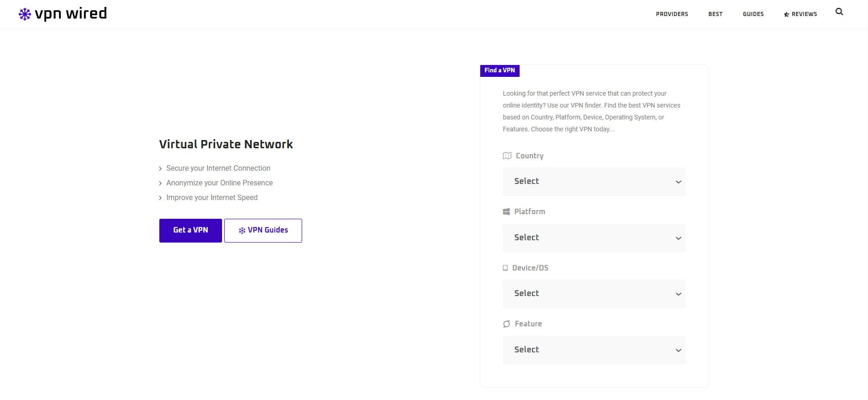Open the Guides navigation menu
Image resolution: width=868 pixels, height=400 pixels.
coord(753,14)
